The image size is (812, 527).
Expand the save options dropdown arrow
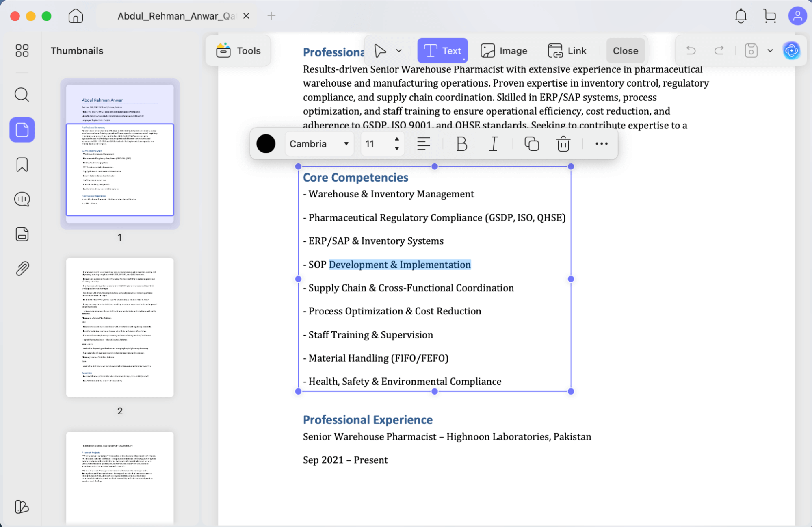pos(770,51)
